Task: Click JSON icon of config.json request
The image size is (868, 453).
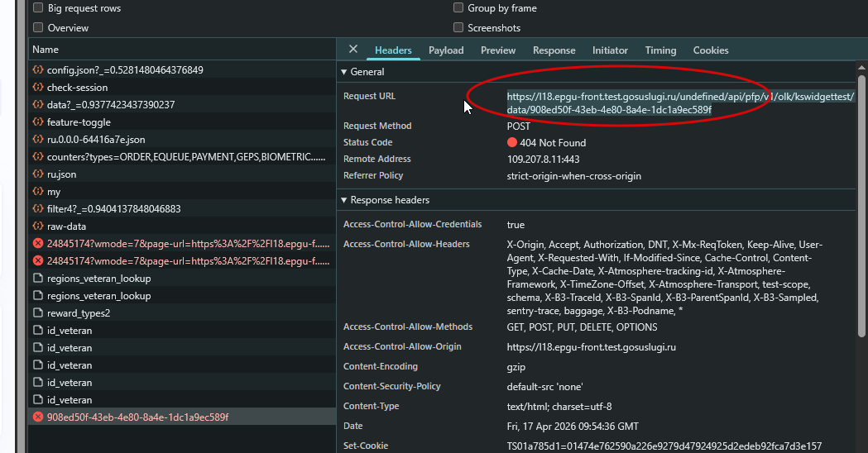Action: (x=37, y=69)
